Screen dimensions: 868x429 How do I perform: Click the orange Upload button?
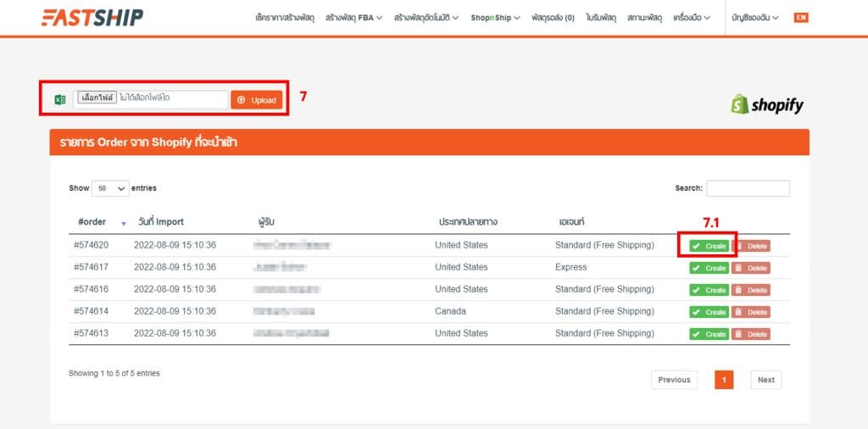[x=256, y=100]
